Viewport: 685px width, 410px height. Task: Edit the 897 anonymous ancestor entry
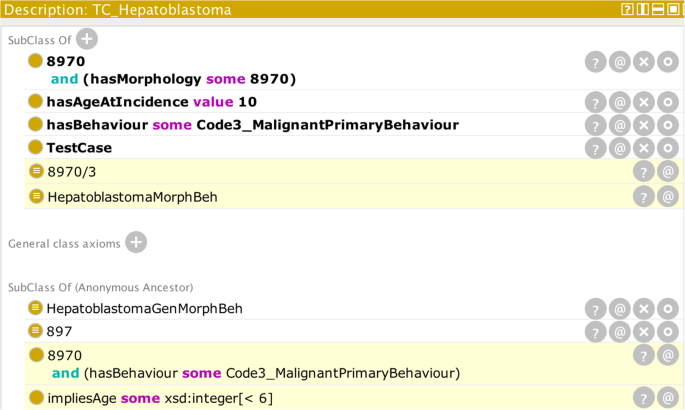[x=667, y=332]
